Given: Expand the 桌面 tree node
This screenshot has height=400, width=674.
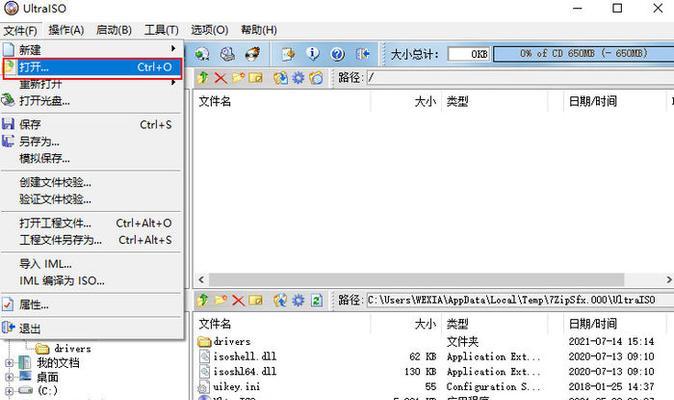Looking at the screenshot, I should (9, 378).
